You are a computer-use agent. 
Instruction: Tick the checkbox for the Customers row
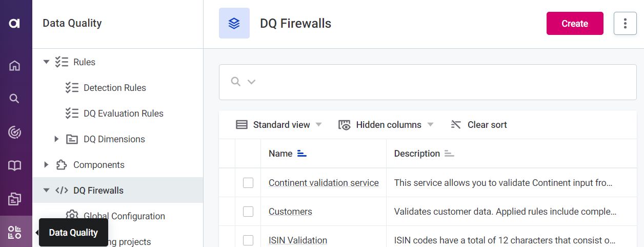pyautogui.click(x=248, y=212)
